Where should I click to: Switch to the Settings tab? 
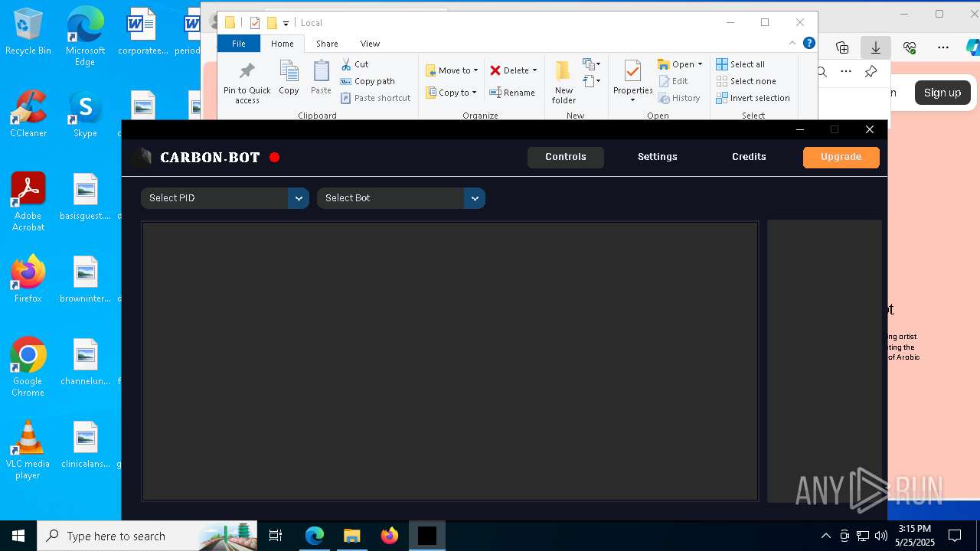point(658,157)
